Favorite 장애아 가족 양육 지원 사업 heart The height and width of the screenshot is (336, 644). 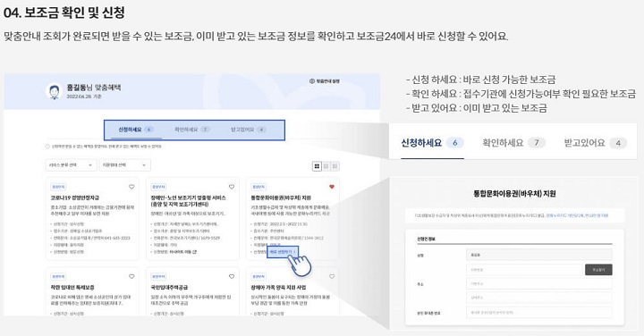click(x=332, y=276)
